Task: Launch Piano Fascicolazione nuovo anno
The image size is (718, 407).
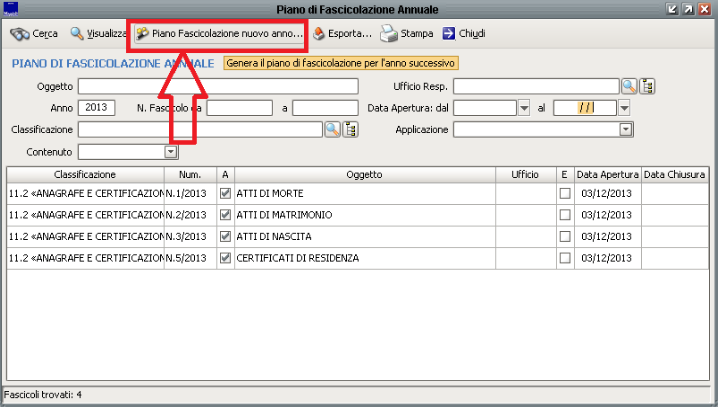Action: click(220, 33)
